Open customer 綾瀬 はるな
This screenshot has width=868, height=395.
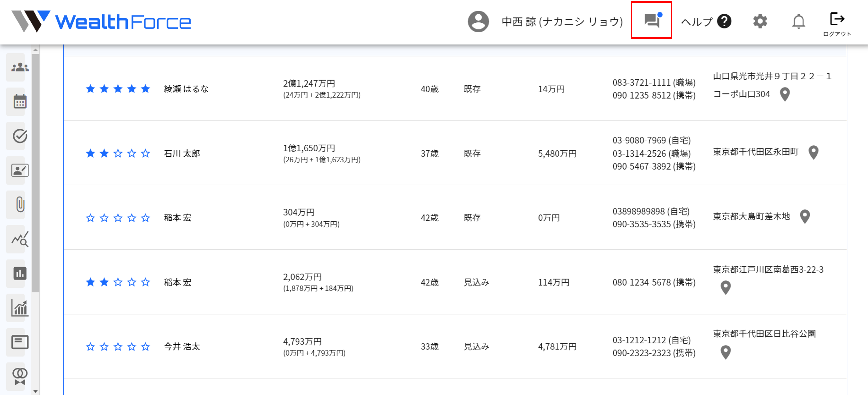[x=186, y=89]
